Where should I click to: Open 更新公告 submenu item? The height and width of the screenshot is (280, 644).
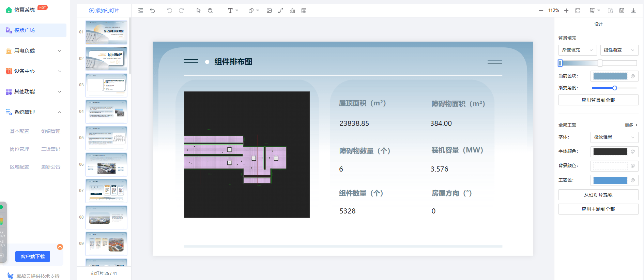51,167
